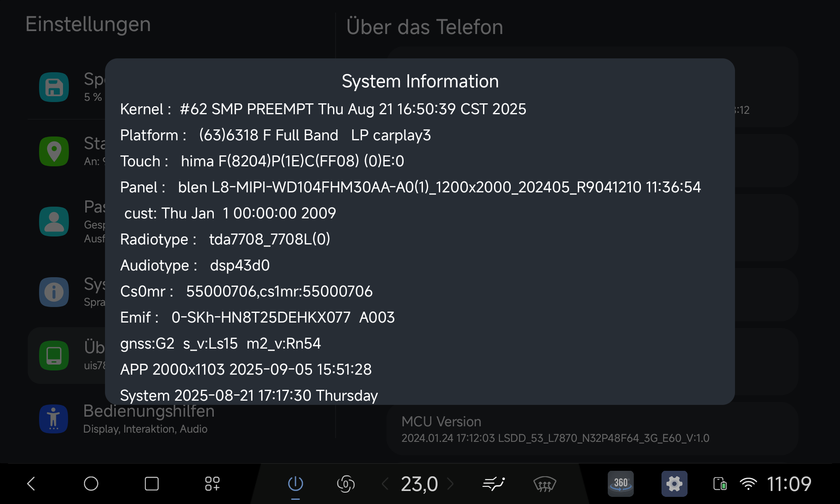Open the settings gear icon

coord(674,483)
